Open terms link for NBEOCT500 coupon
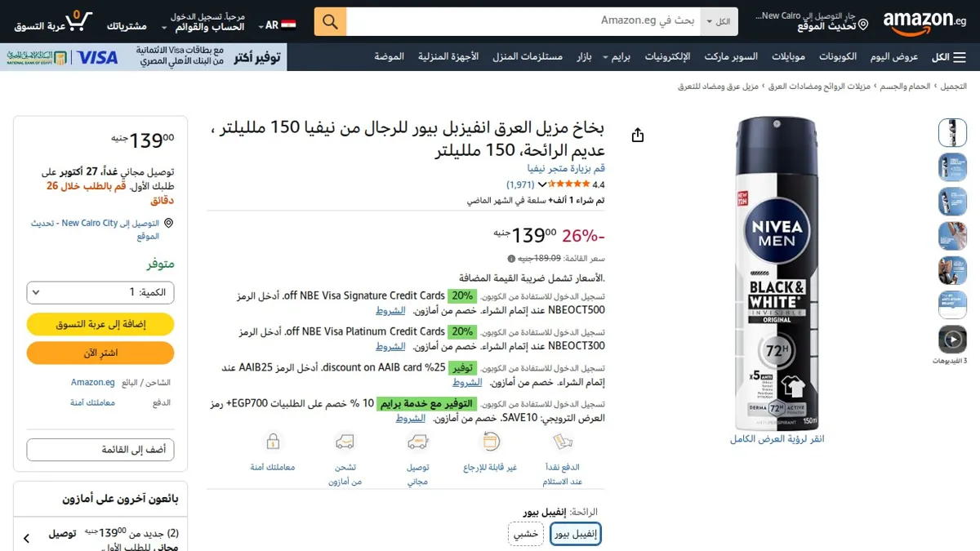The height and width of the screenshot is (551, 980). 390,311
